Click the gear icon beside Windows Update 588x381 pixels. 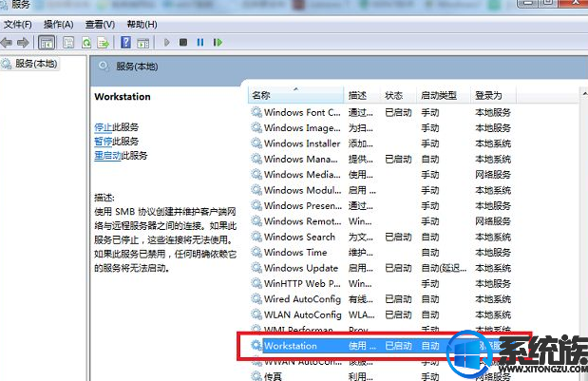coord(256,268)
